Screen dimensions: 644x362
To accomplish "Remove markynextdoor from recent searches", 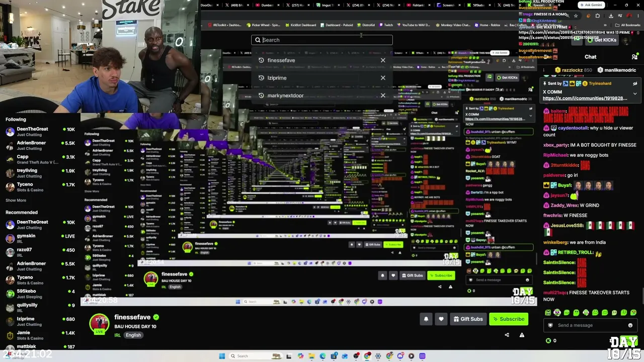I will [x=383, y=96].
